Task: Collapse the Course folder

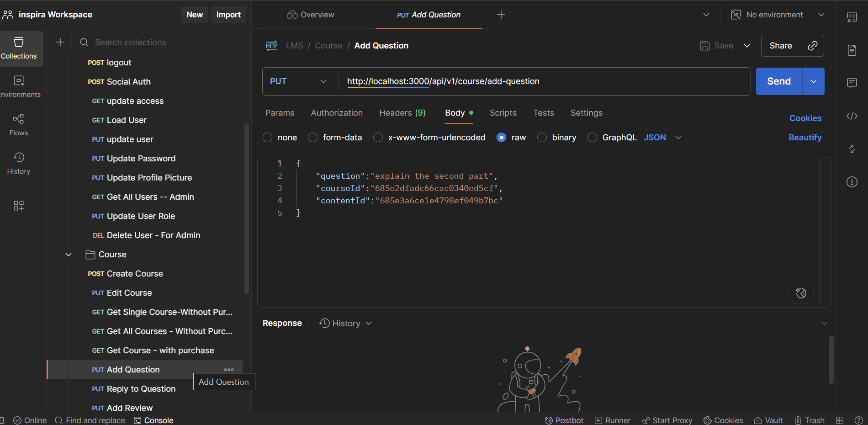Action: 69,255
